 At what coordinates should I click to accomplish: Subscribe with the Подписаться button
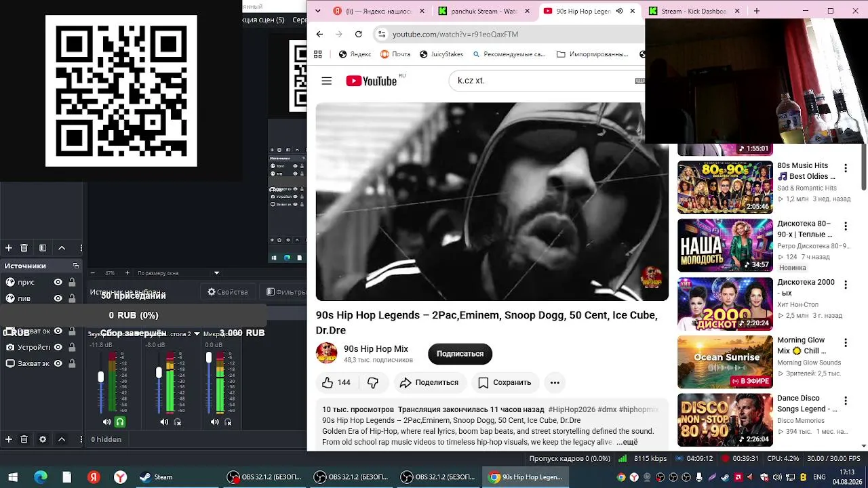click(x=460, y=354)
